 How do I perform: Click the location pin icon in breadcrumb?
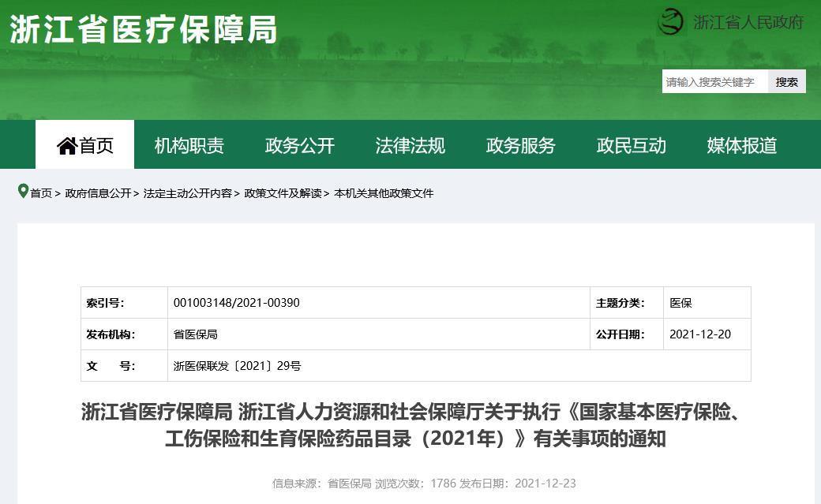[x=23, y=192]
